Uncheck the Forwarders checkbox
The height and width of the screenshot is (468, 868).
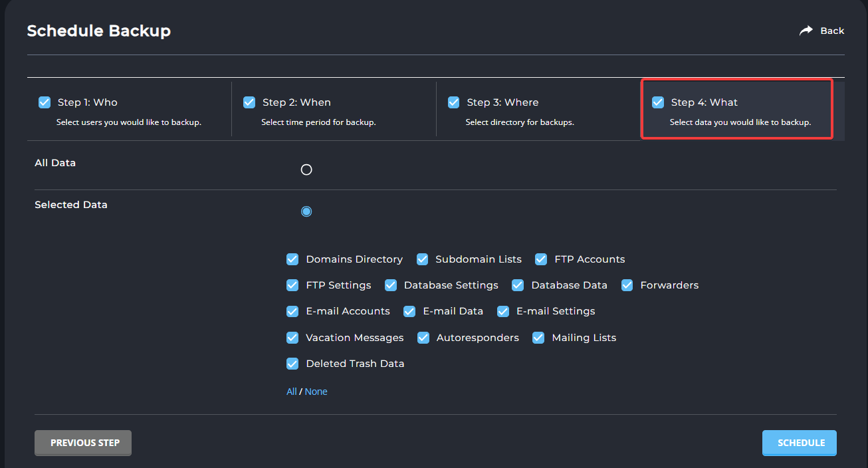(x=627, y=285)
